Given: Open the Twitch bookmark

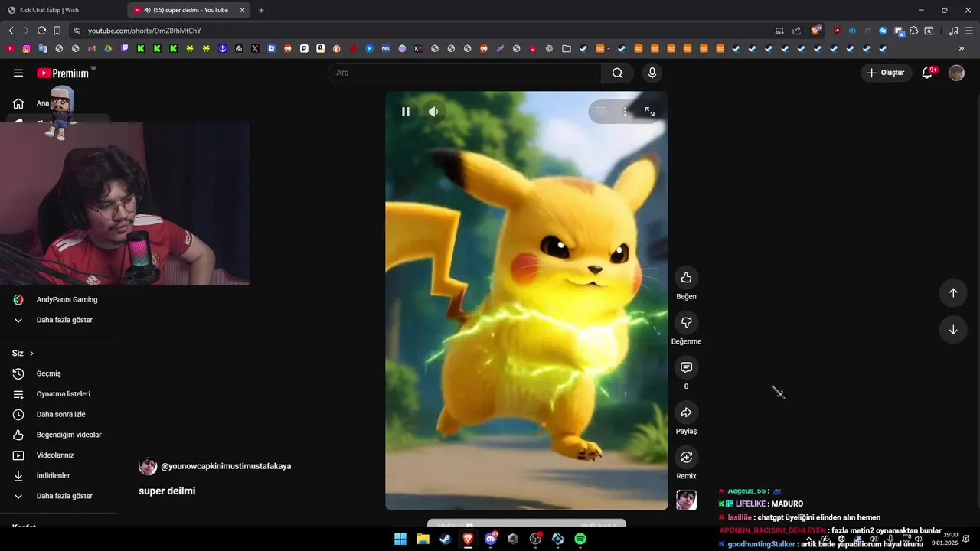Looking at the screenshot, I should pyautogui.click(x=124, y=48).
